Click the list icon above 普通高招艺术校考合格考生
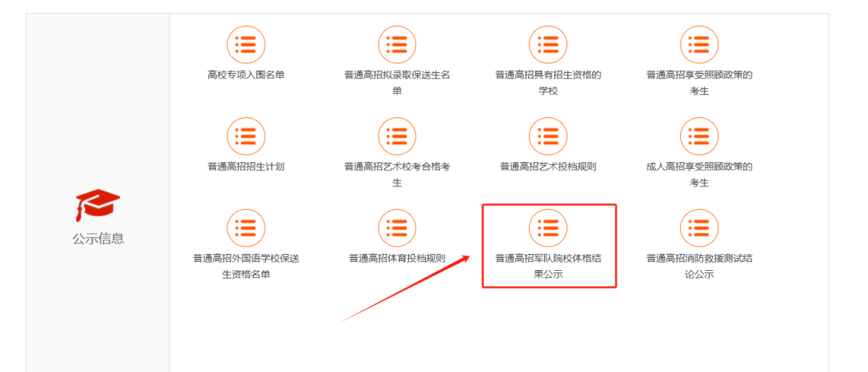Image resolution: width=868 pixels, height=372 pixels. (397, 136)
